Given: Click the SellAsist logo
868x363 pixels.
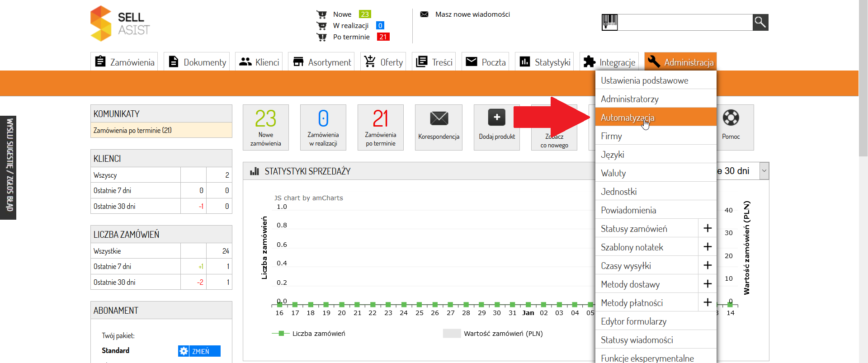Looking at the screenshot, I should tap(120, 24).
